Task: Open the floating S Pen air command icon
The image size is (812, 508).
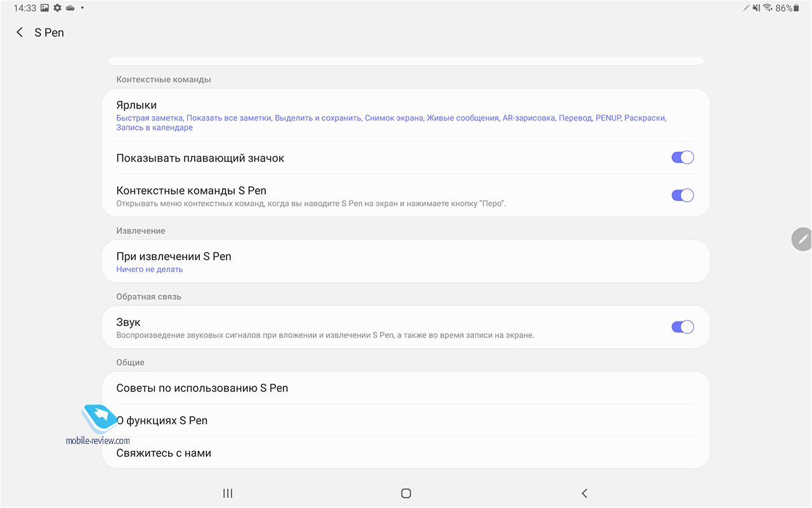Action: tap(802, 239)
